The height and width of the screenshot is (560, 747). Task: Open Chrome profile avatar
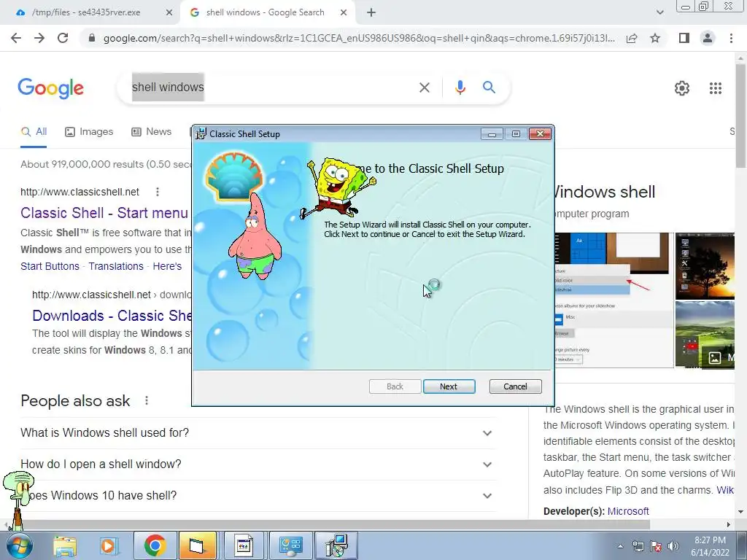[708, 38]
